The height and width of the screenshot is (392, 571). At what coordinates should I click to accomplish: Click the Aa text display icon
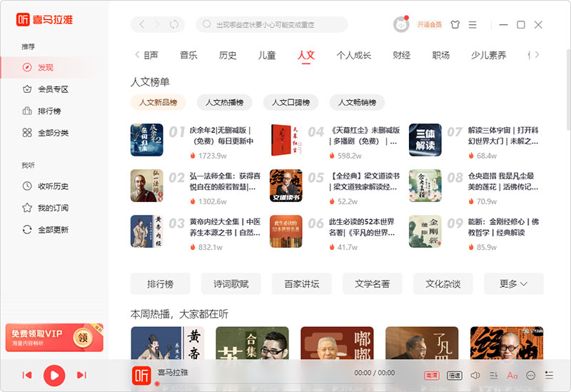click(x=512, y=375)
